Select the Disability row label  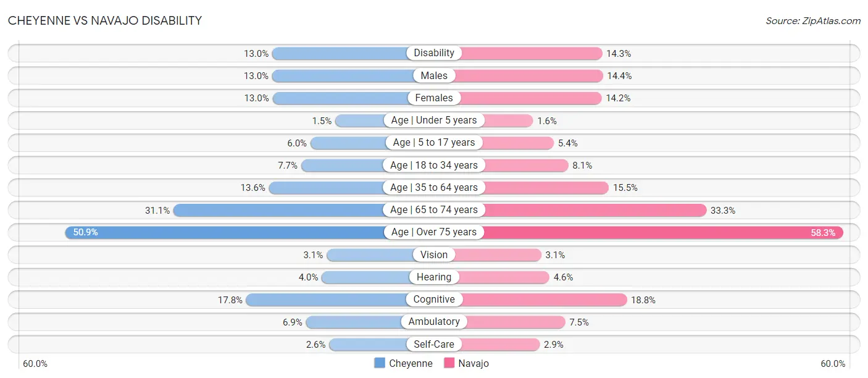point(434,53)
